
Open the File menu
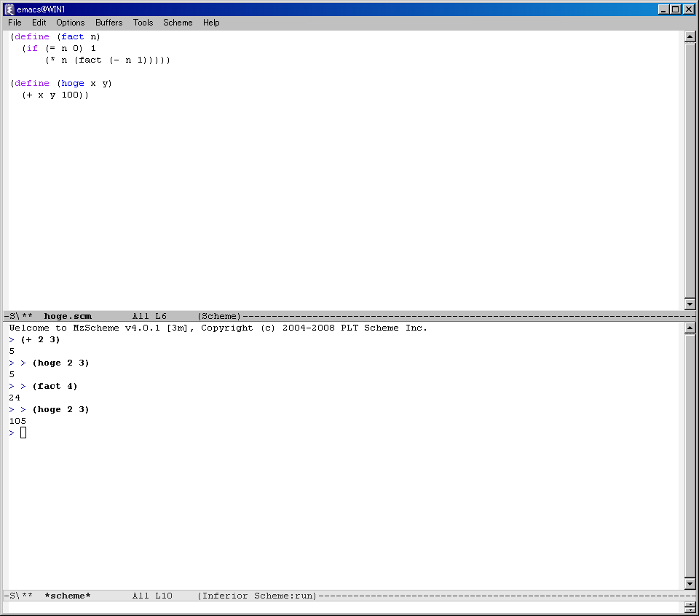15,23
